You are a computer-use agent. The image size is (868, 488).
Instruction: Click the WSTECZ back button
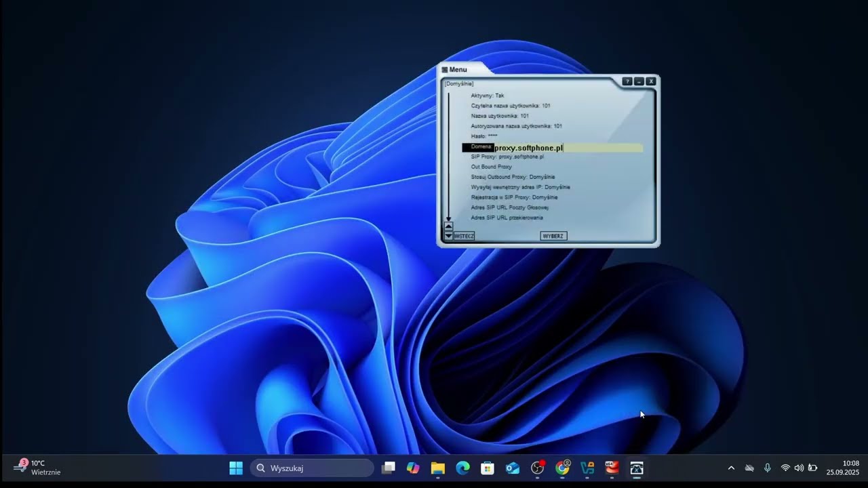tap(464, 236)
